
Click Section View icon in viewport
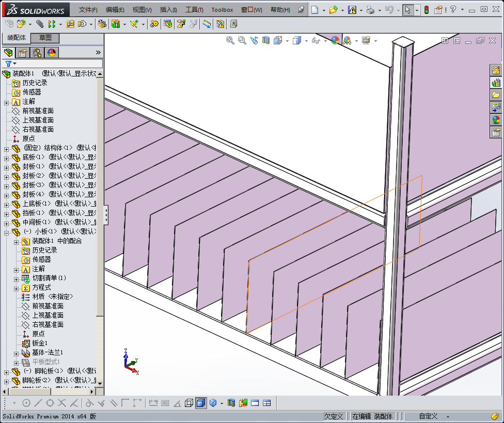point(266,40)
